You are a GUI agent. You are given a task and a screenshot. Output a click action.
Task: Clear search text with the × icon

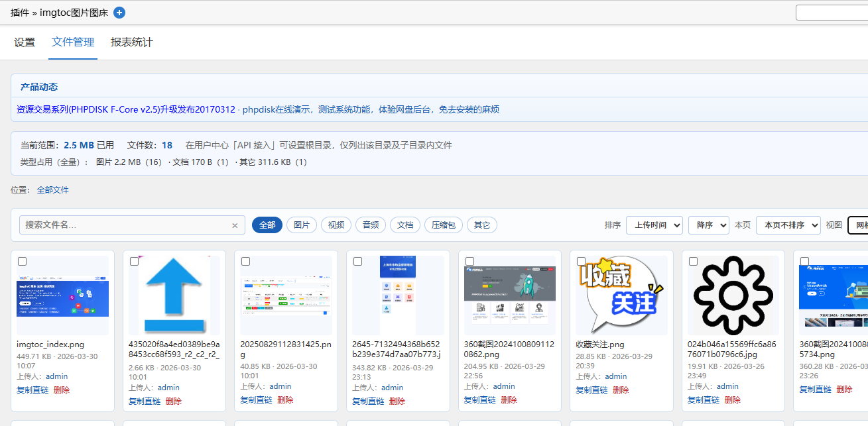click(x=235, y=225)
